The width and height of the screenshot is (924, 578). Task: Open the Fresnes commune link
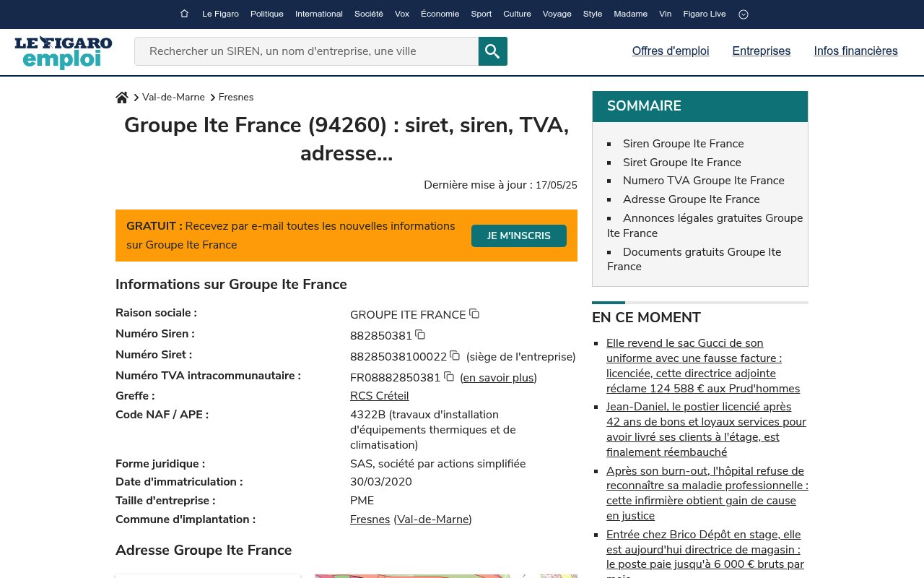[370, 519]
